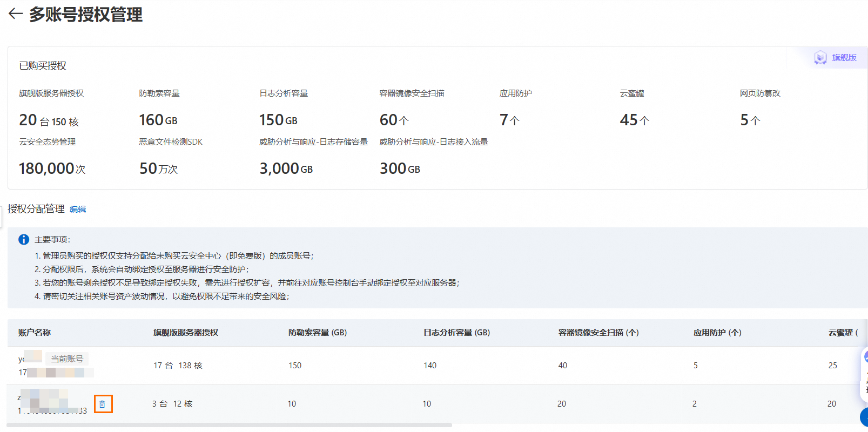Viewport: 868px width, 432px height.
Task: Select the 3 台 12 核 cell
Action: pos(172,404)
